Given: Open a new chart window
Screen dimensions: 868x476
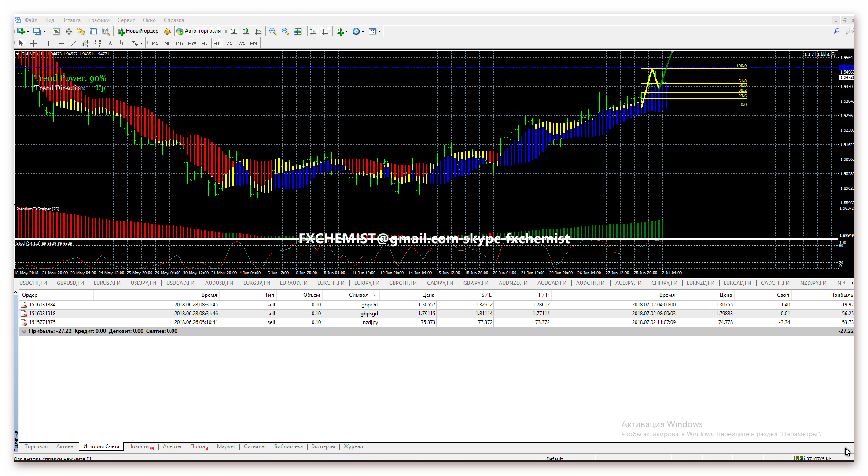Looking at the screenshot, I should [x=20, y=31].
